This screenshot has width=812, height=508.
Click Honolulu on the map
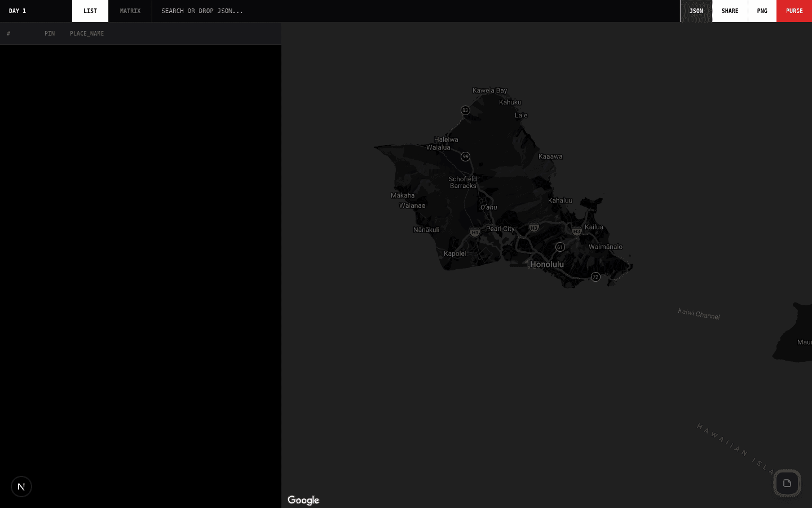[545, 264]
